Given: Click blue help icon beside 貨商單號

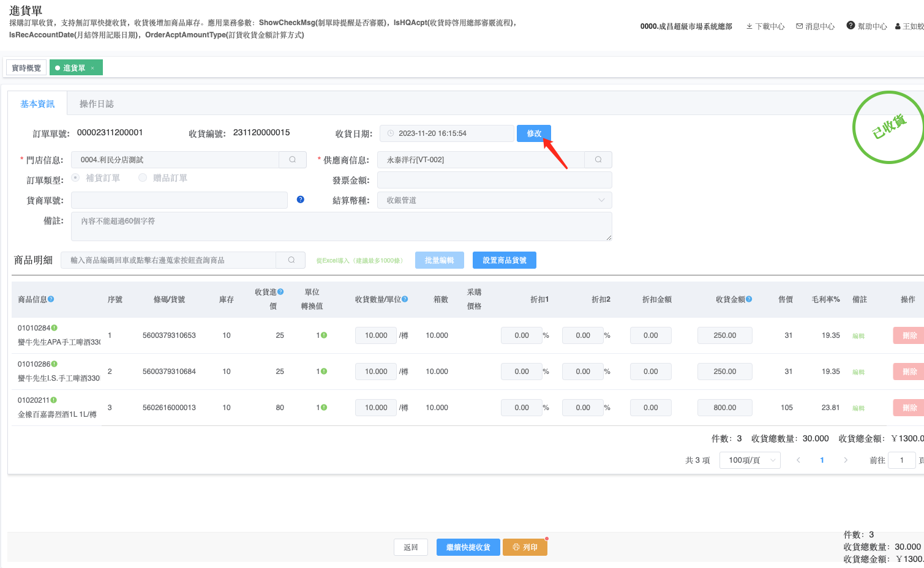Looking at the screenshot, I should pos(301,200).
